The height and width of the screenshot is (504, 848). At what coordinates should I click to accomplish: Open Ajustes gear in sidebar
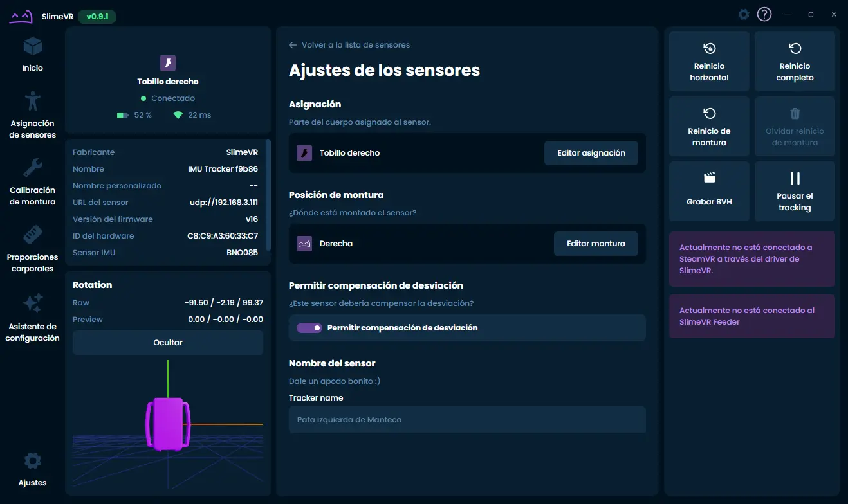pos(32,461)
